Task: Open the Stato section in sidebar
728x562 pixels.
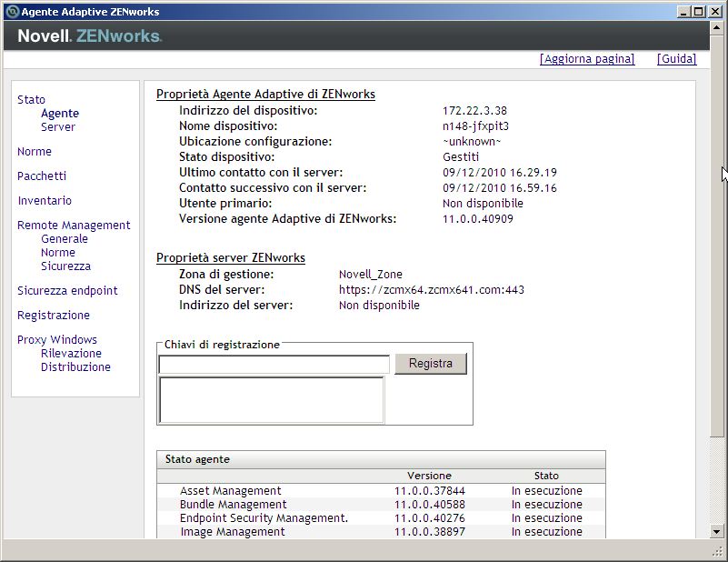Action: [x=31, y=99]
